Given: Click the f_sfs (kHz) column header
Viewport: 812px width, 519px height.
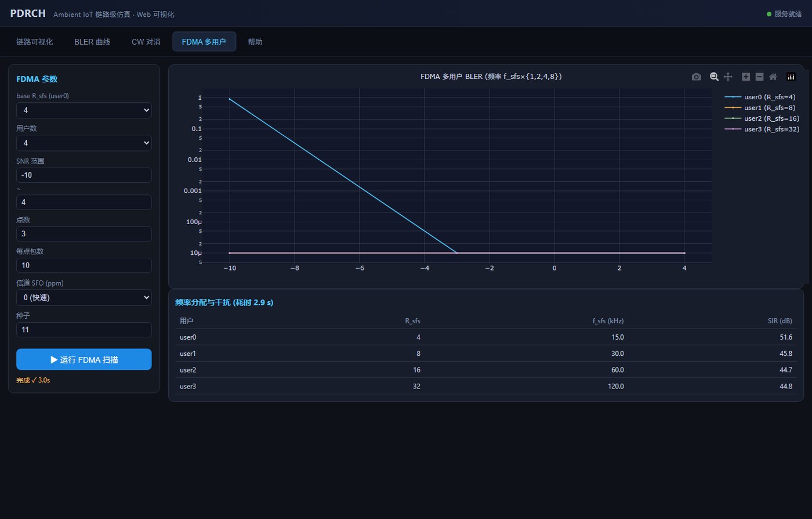Looking at the screenshot, I should point(608,321).
